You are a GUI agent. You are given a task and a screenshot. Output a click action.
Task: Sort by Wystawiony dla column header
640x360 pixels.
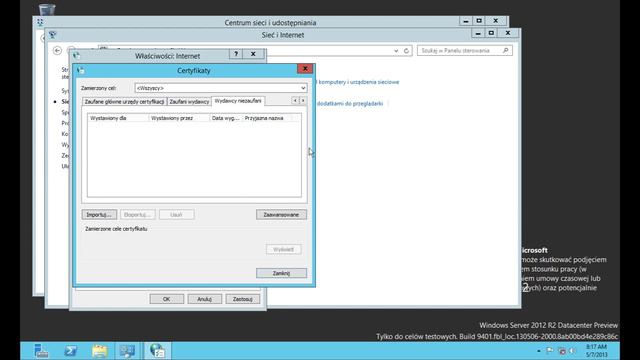point(118,118)
